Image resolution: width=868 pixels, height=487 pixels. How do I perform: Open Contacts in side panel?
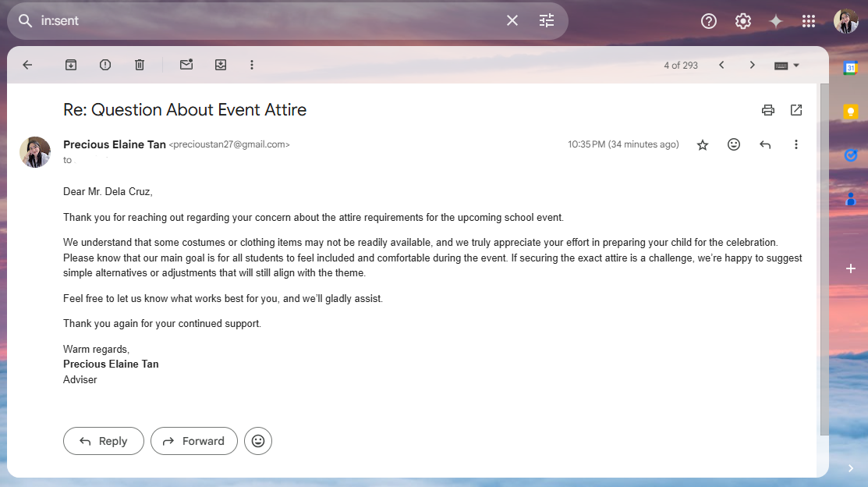coord(851,198)
